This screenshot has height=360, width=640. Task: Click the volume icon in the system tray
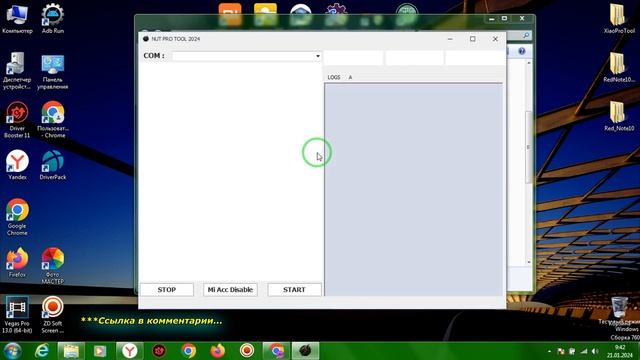(595, 351)
